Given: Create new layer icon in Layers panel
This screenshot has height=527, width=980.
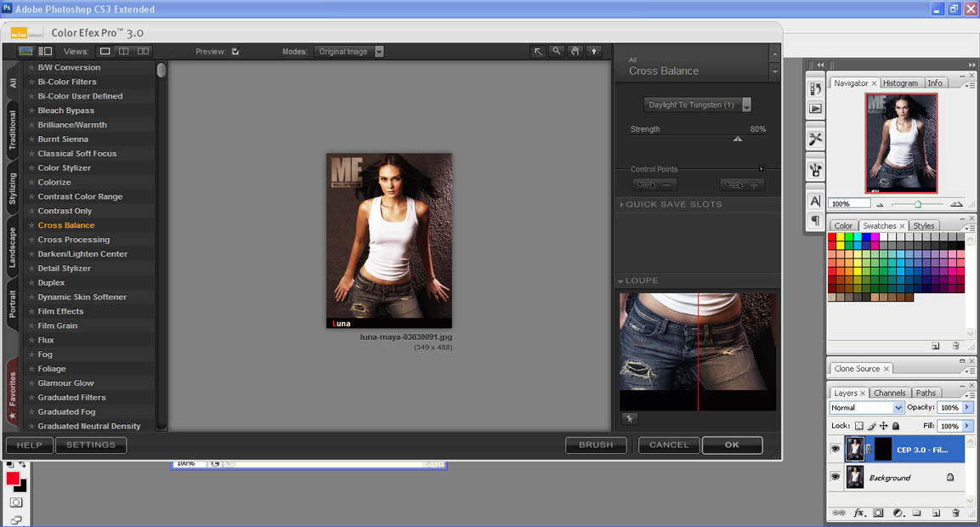Looking at the screenshot, I should [x=937, y=513].
